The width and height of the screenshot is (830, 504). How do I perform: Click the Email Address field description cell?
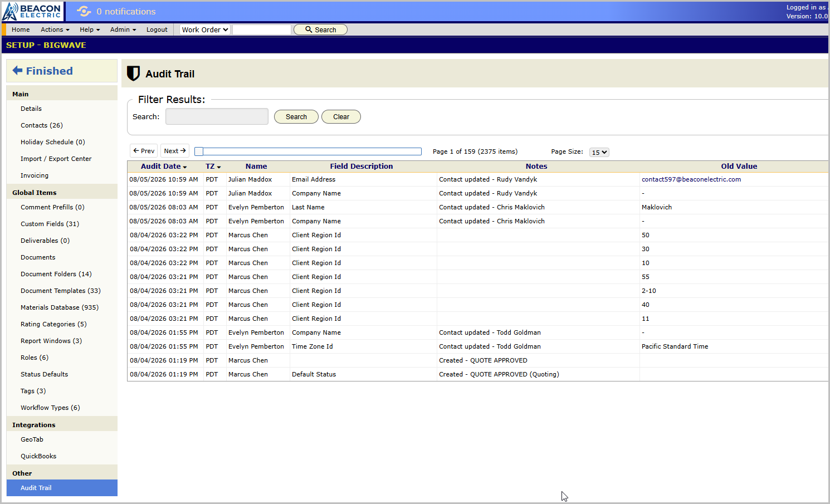click(314, 179)
